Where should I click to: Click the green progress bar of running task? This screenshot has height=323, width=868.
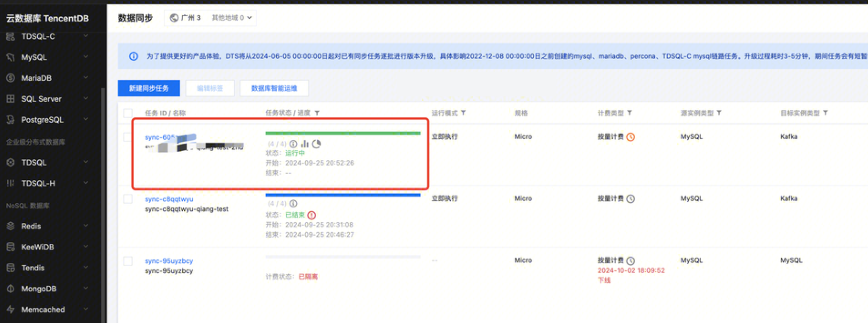[x=343, y=133]
